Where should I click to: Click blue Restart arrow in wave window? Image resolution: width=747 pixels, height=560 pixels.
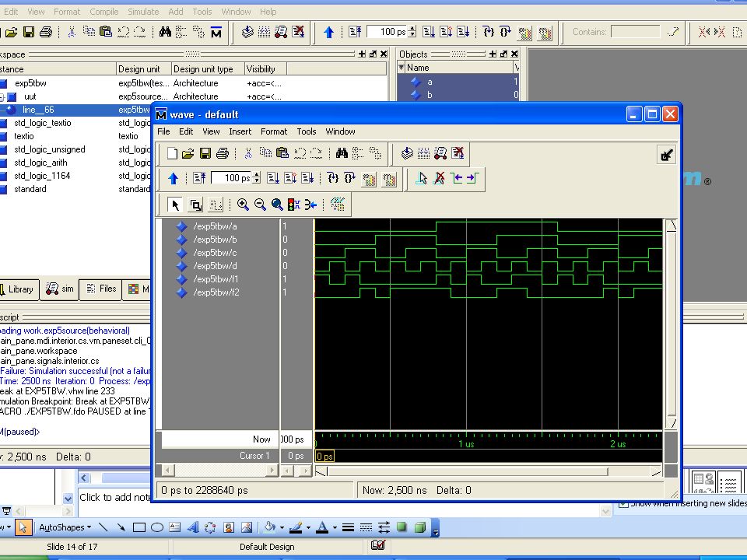[173, 179]
